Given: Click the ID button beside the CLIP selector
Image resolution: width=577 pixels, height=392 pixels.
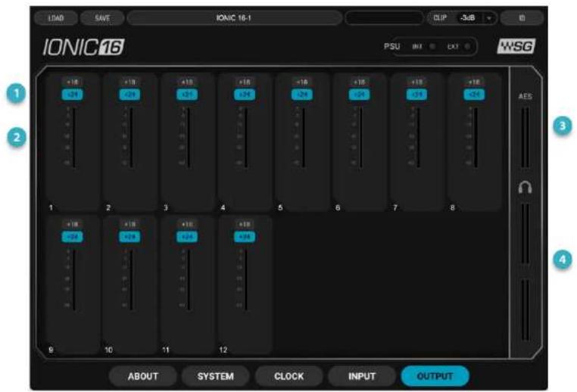Looking at the screenshot, I should [522, 17].
